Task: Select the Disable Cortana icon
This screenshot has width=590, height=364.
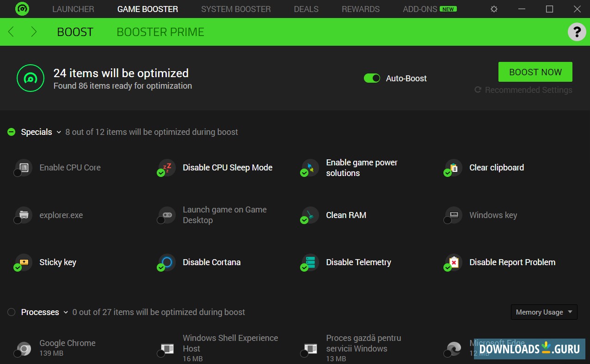Action: 166,262
